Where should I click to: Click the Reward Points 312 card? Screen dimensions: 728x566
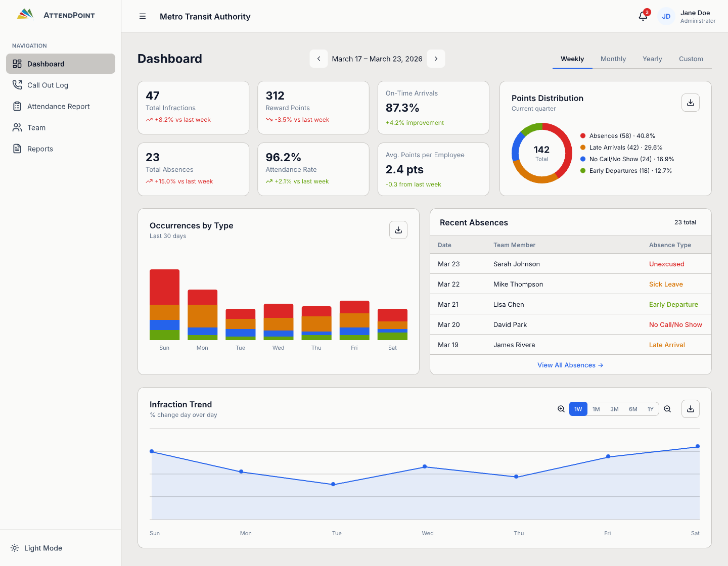(x=313, y=108)
